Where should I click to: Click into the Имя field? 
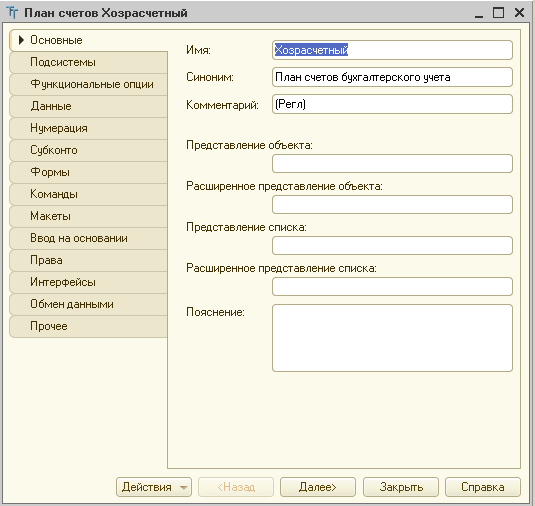pyautogui.click(x=392, y=50)
